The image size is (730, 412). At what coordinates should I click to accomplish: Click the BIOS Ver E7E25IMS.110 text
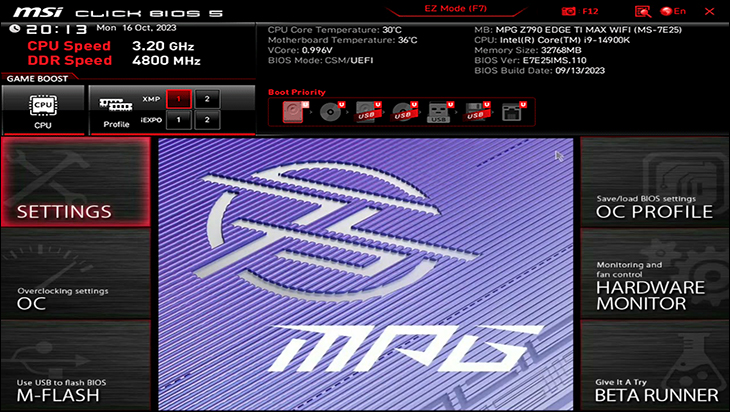530,61
